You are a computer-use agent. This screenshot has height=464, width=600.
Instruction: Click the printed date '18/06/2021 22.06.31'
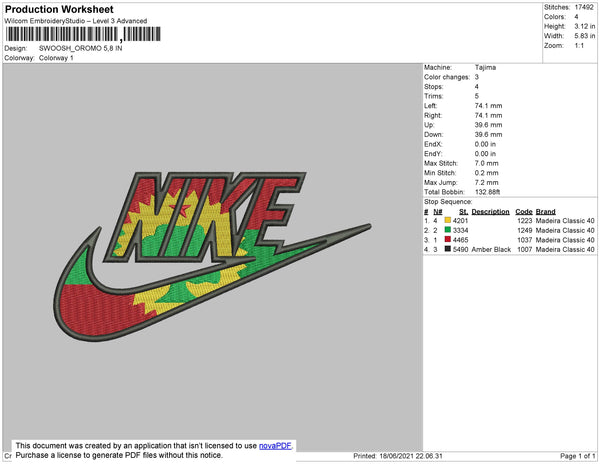point(411,456)
